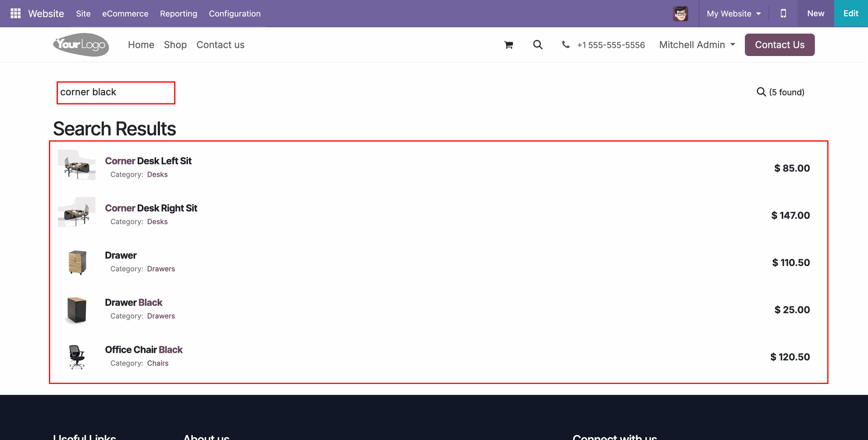The image size is (868, 440).
Task: Open the apps grid menu icon
Action: pyautogui.click(x=15, y=14)
